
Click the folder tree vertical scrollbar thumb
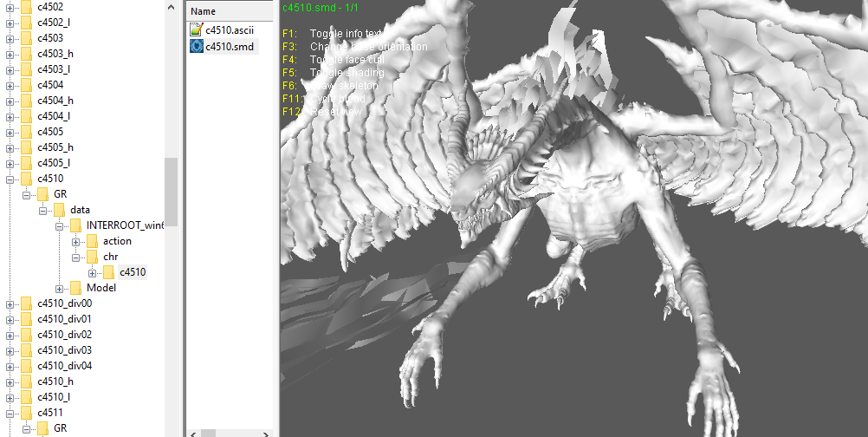171,192
